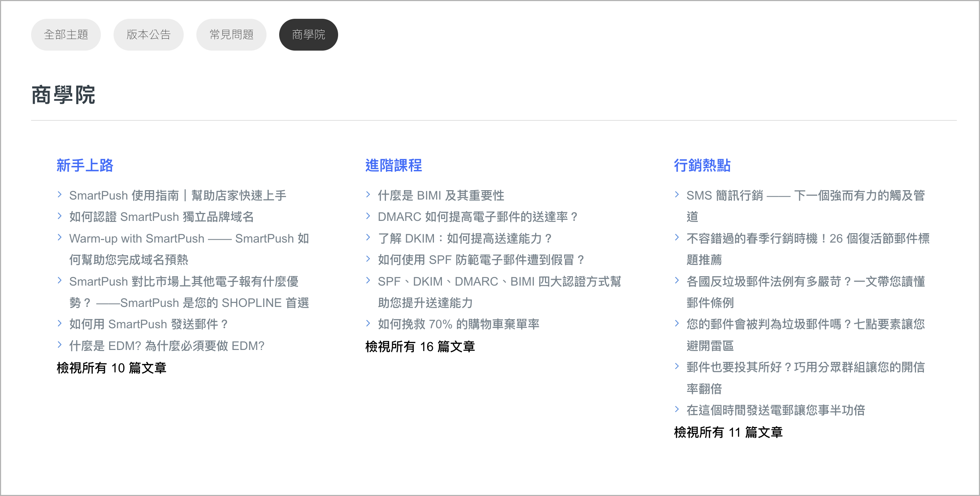Select the active 商學院 tab
The height and width of the screenshot is (496, 980).
308,35
